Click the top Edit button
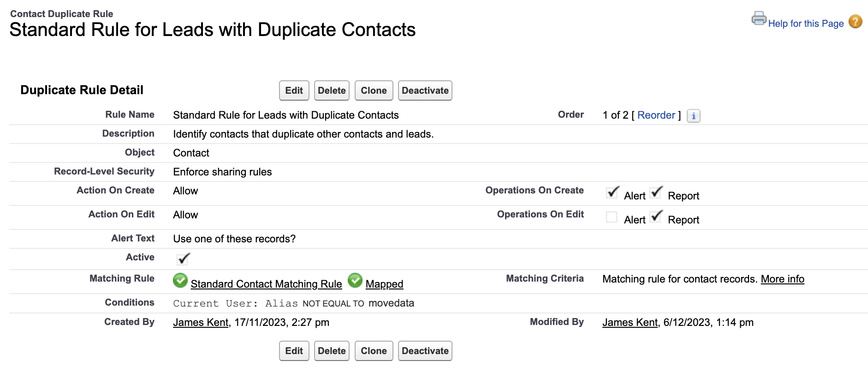This screenshot has width=868, height=373. [294, 90]
